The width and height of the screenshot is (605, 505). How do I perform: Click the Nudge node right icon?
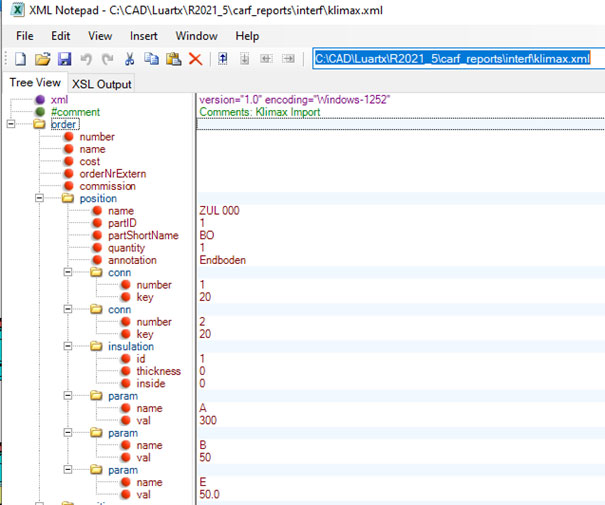tap(288, 59)
